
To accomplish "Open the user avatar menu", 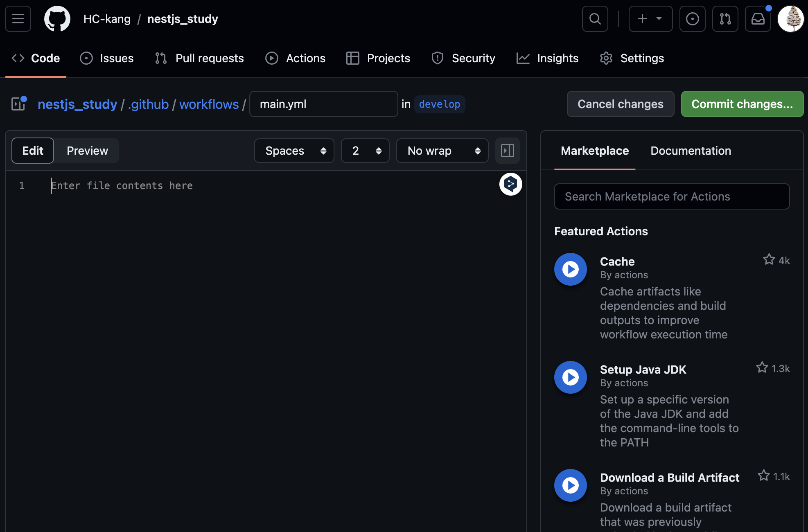I will [790, 19].
